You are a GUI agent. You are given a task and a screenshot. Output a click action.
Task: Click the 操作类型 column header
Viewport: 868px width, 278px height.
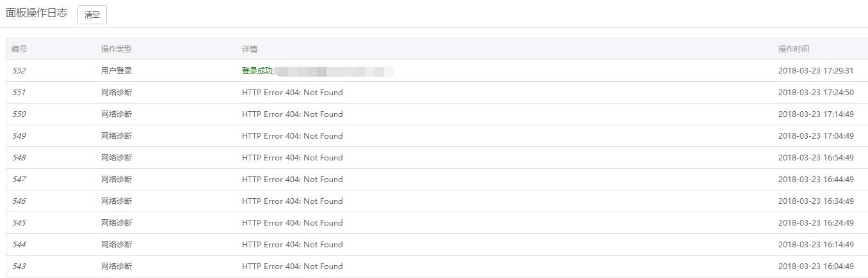(x=116, y=49)
